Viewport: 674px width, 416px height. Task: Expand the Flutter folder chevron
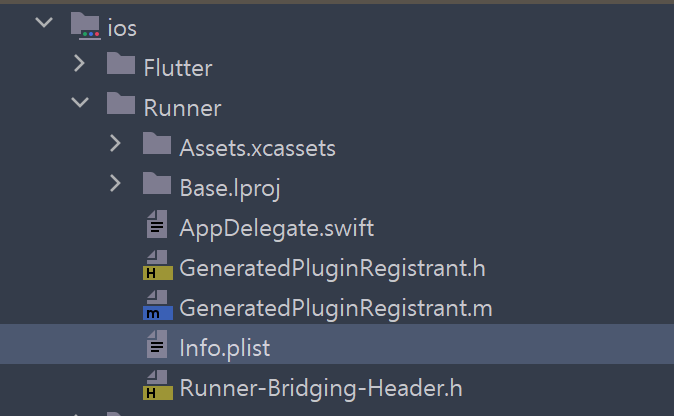tap(80, 63)
